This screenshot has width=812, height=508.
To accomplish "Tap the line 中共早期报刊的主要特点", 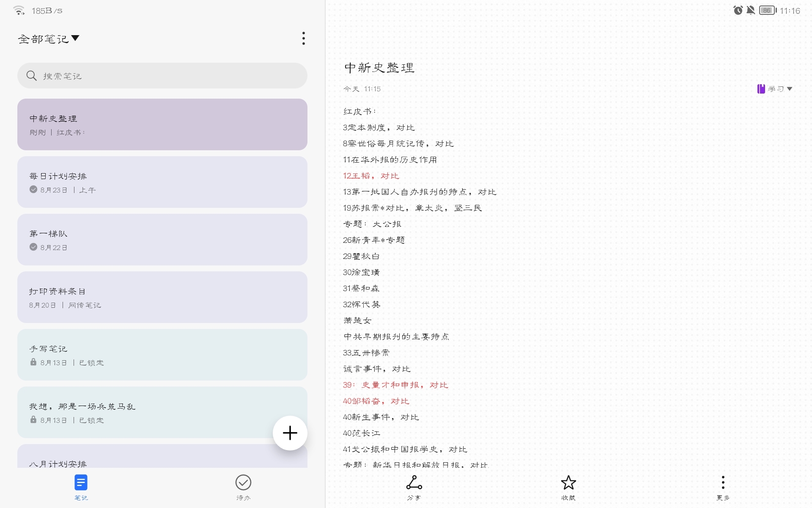I will pyautogui.click(x=396, y=337).
